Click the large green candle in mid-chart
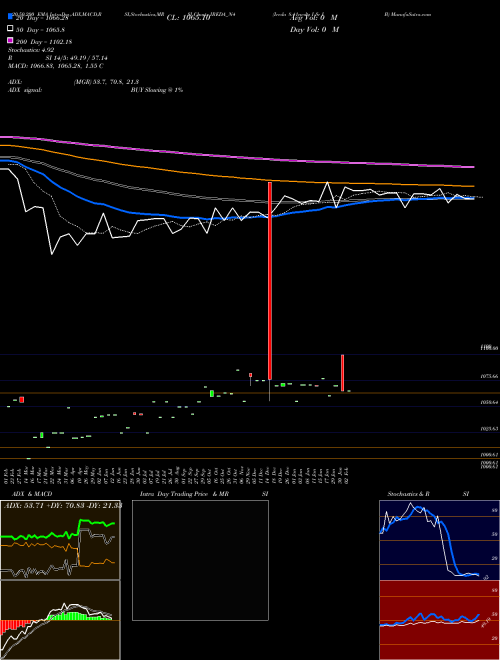 click(x=212, y=393)
